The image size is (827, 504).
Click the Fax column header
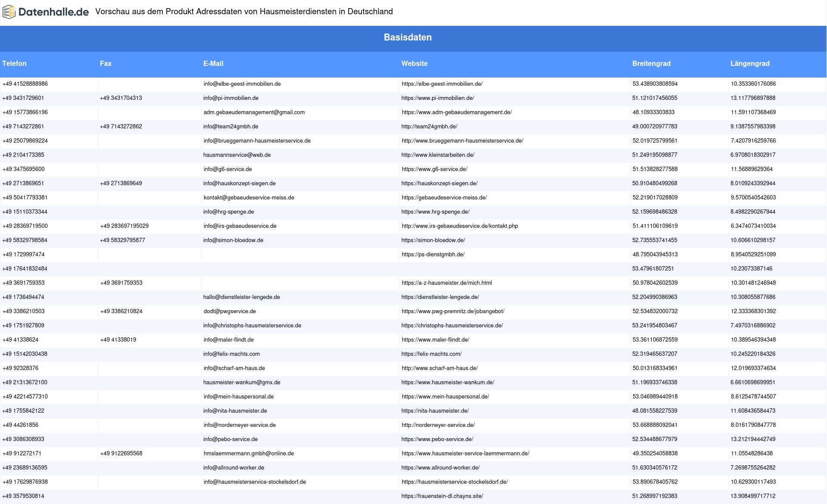pyautogui.click(x=106, y=63)
